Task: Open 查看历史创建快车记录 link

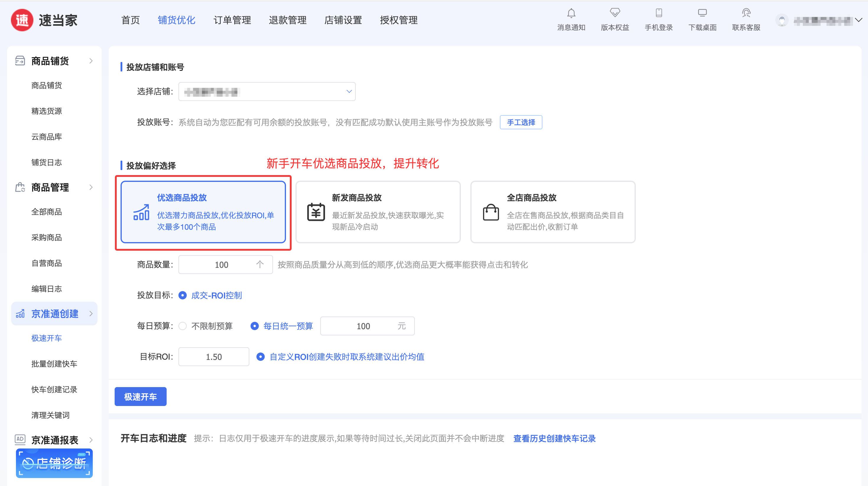Action: click(x=554, y=438)
